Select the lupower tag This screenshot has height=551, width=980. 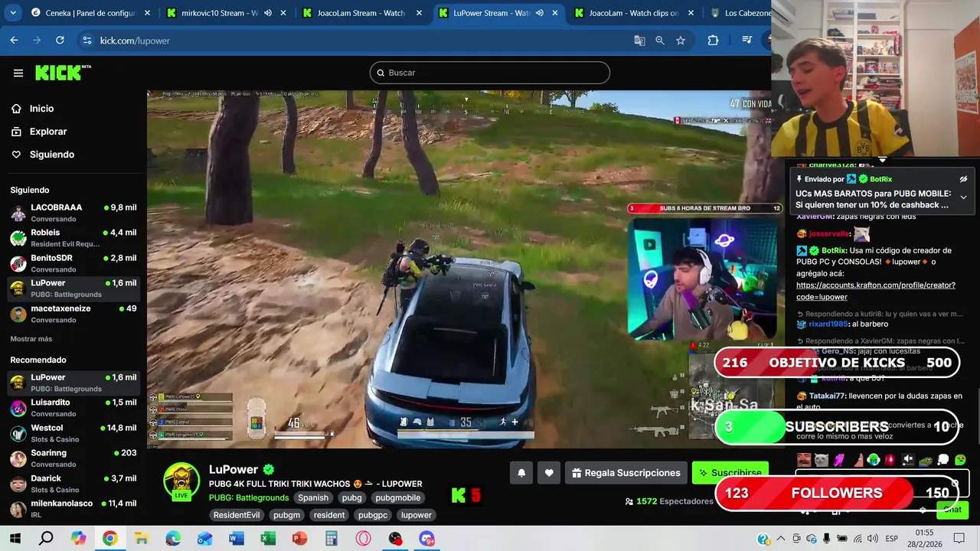click(416, 515)
